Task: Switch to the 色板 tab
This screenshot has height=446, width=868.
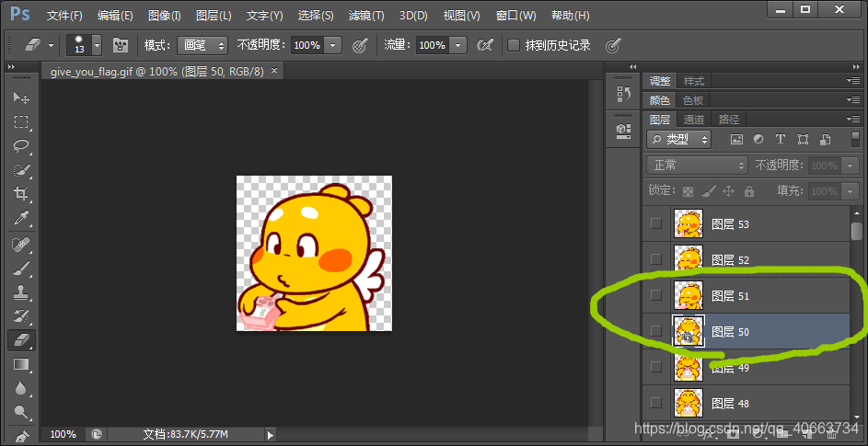Action: (693, 100)
